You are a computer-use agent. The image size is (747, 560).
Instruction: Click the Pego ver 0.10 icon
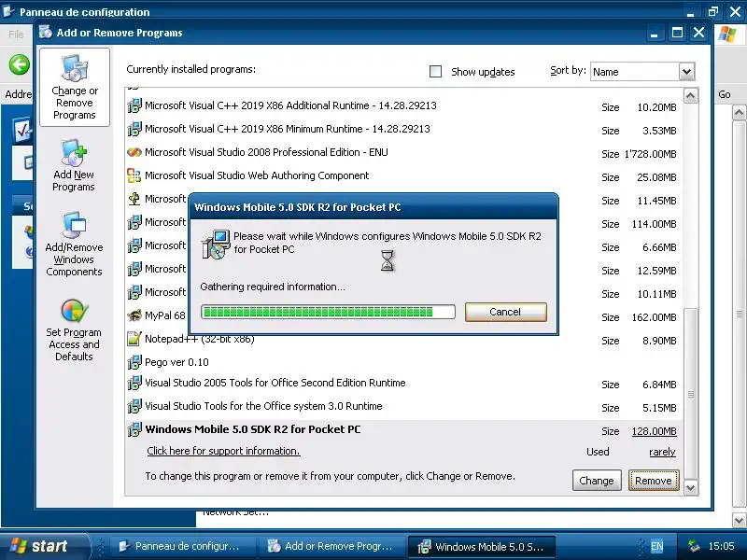(x=134, y=362)
